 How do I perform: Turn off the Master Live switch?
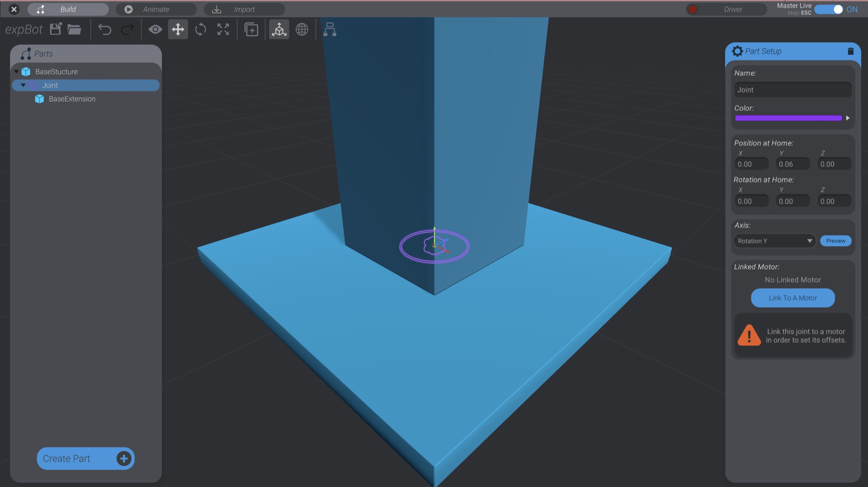pyautogui.click(x=829, y=9)
